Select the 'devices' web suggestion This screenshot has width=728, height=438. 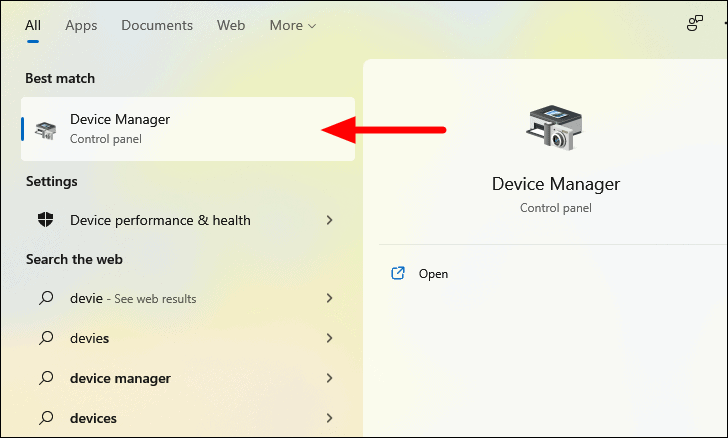point(186,418)
